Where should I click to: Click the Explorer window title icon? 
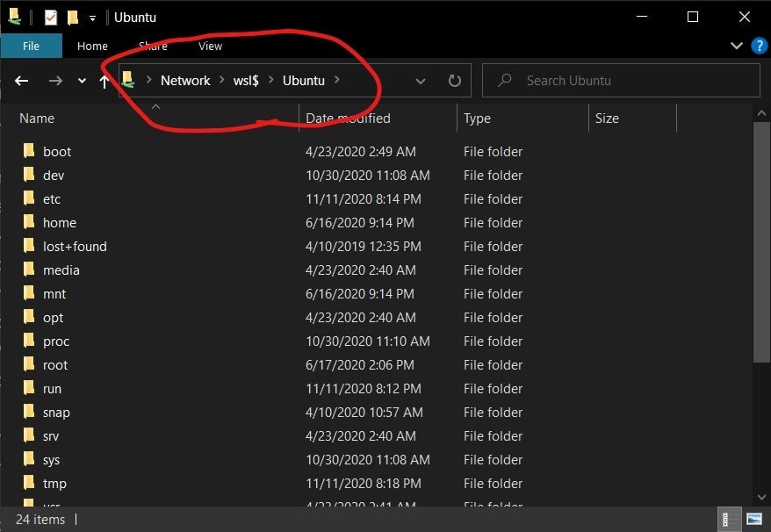15,18
